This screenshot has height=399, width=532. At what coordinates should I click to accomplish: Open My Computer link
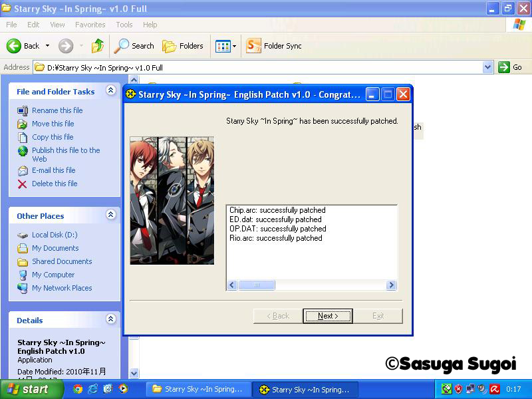pos(53,275)
